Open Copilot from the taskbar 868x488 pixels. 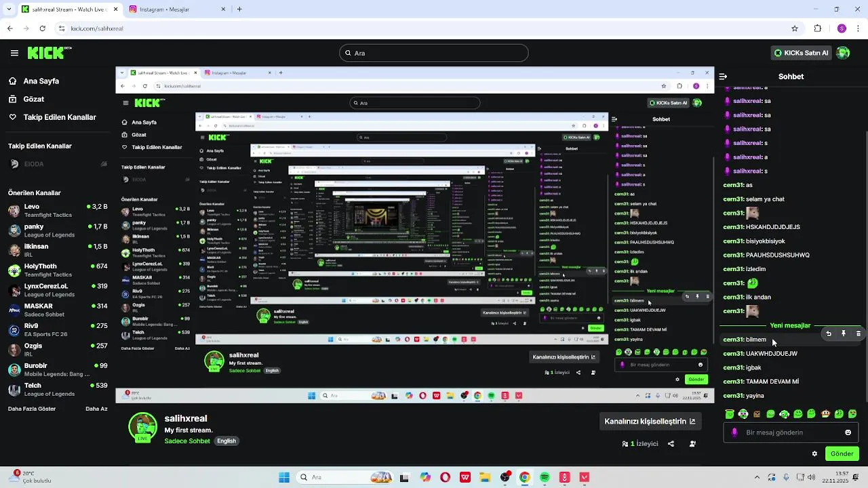(425, 477)
